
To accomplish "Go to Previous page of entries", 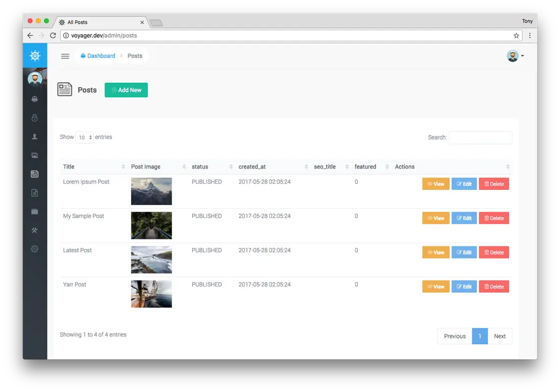I will tap(455, 336).
